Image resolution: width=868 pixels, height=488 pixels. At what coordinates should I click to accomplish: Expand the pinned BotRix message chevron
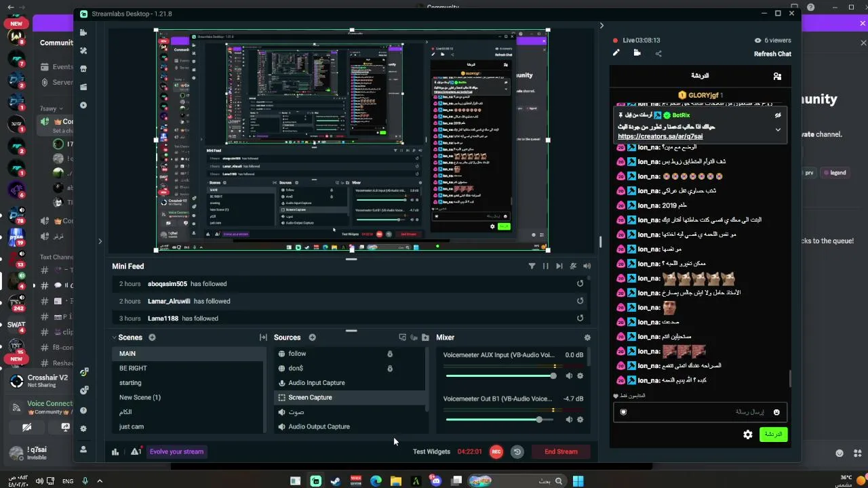tap(778, 129)
